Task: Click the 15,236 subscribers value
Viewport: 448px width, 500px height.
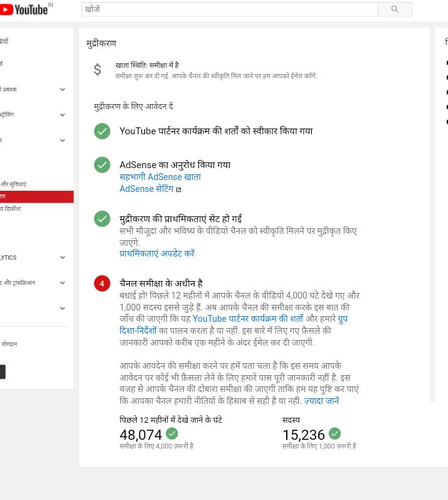Action: [x=304, y=435]
